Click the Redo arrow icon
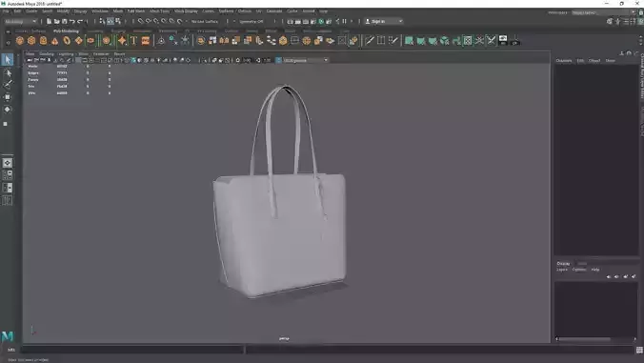 tap(80, 21)
